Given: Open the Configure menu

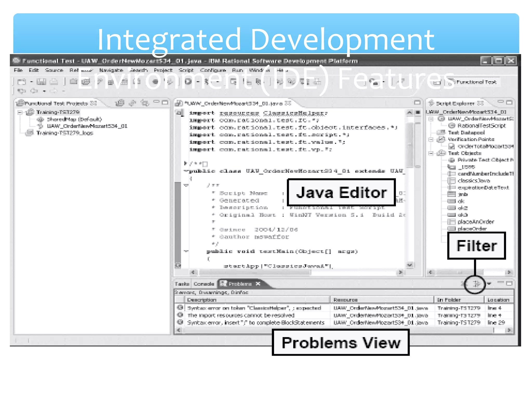Looking at the screenshot, I should pyautogui.click(x=213, y=70).
